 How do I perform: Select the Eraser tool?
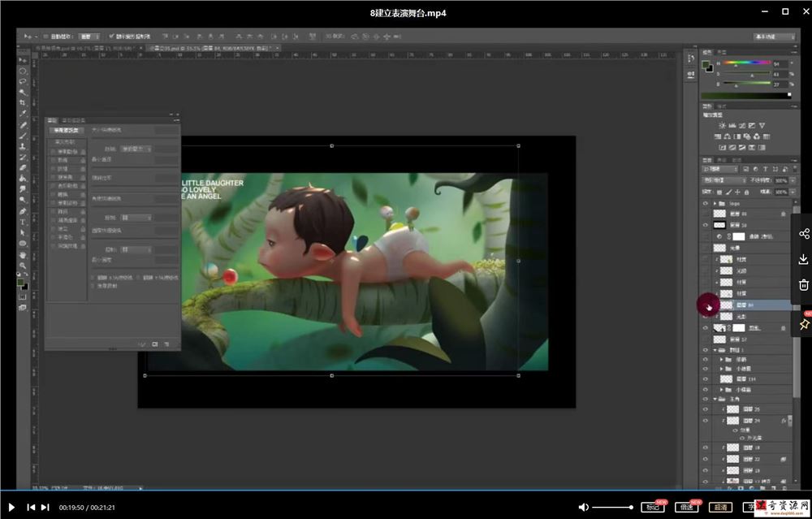(23, 168)
